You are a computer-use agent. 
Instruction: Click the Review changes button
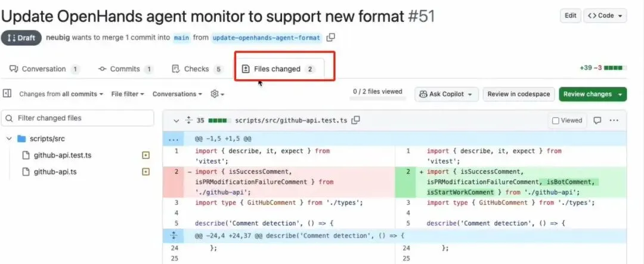point(593,94)
